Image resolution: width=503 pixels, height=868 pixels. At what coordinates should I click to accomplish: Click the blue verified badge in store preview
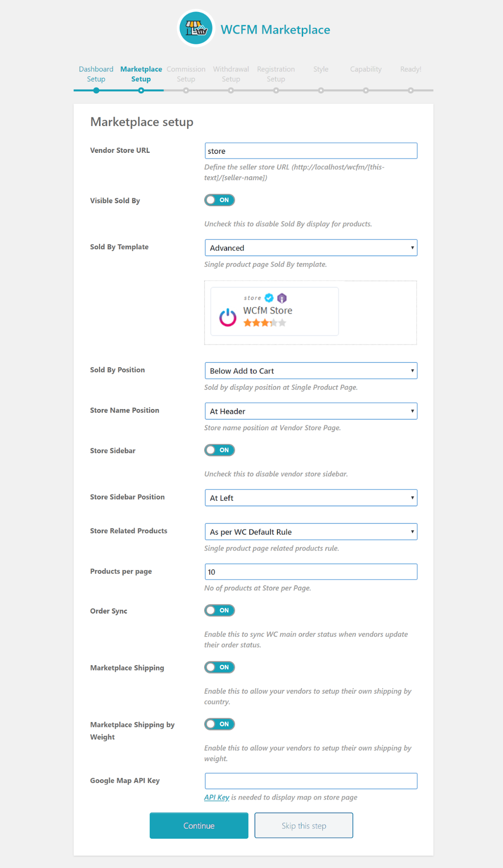click(268, 298)
